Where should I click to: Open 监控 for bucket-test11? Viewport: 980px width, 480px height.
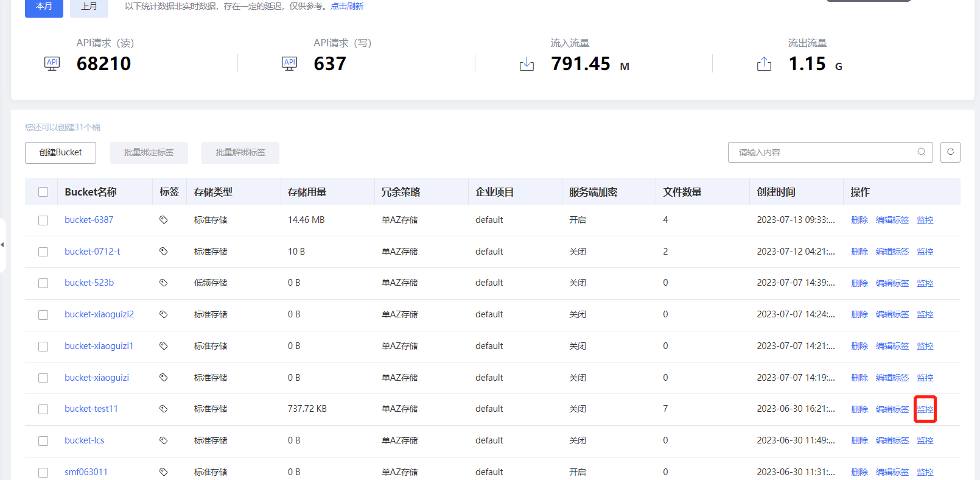click(925, 409)
